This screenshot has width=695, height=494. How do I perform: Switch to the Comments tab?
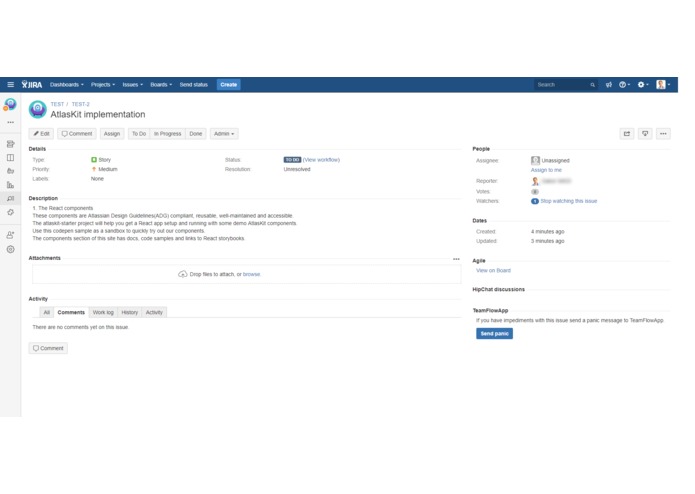click(71, 312)
